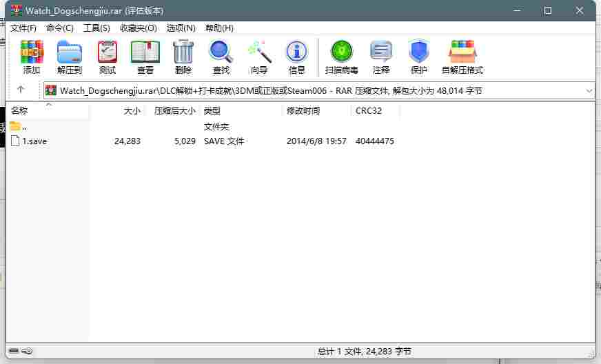Image resolution: width=601 pixels, height=364 pixels.
Task: Click the window resize grip corner
Action: (591, 355)
